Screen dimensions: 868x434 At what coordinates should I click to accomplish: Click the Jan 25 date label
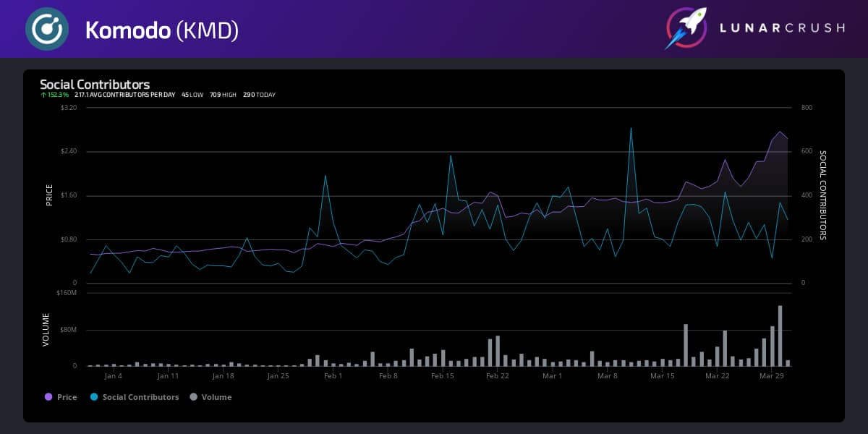(x=278, y=376)
